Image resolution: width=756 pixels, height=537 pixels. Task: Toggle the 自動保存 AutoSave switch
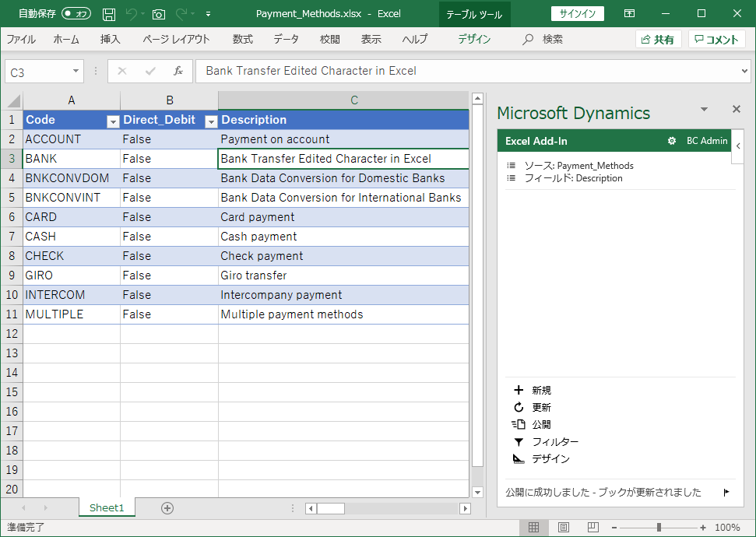[76, 13]
